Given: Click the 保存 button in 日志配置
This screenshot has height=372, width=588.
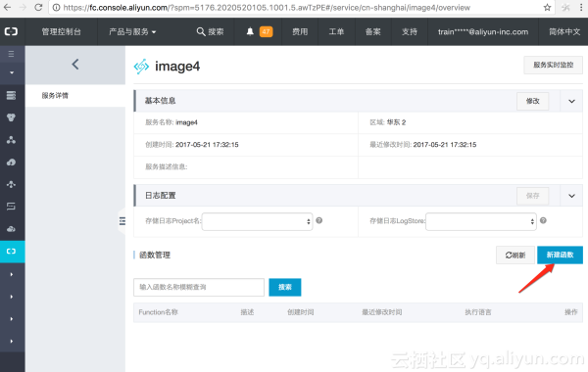Looking at the screenshot, I should click(x=532, y=196).
